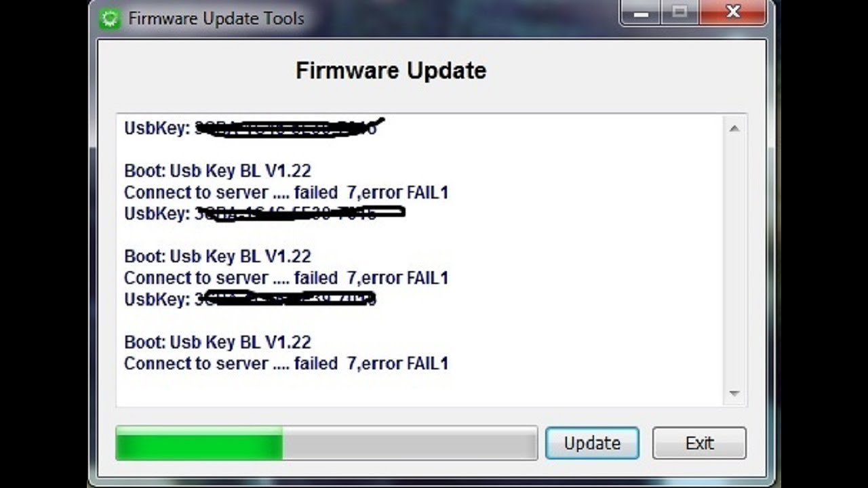Click the log scrollbar down arrow
The image size is (868, 488).
coord(734,393)
